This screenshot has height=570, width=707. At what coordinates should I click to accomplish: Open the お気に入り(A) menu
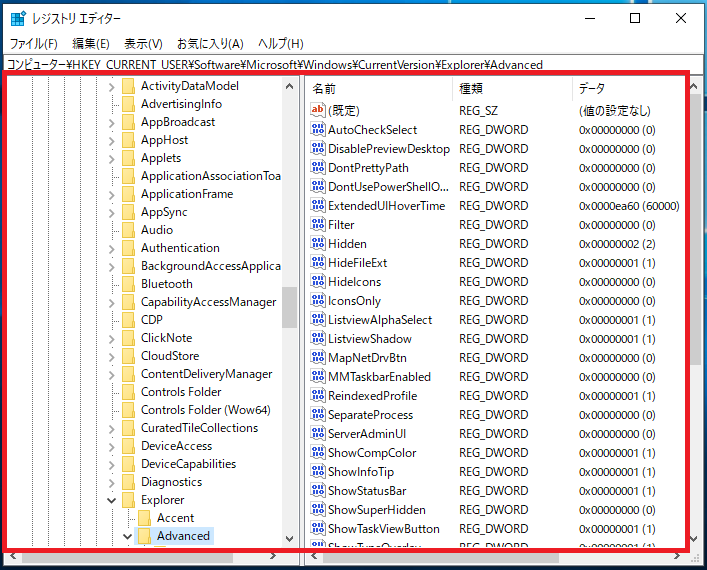pyautogui.click(x=210, y=44)
